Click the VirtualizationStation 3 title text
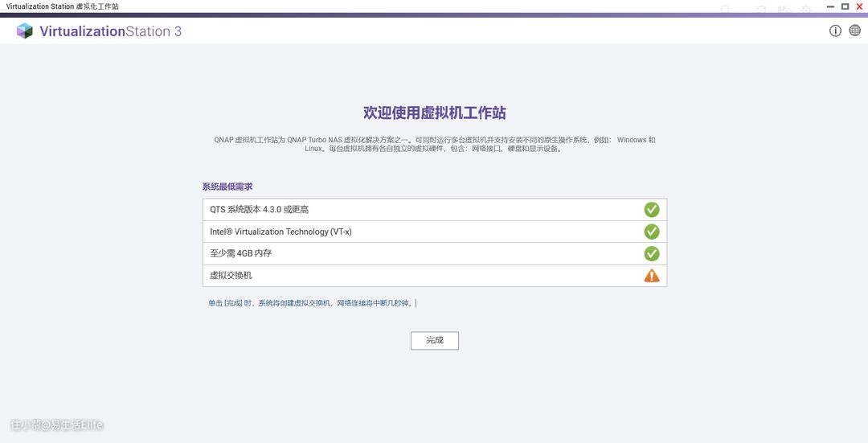The width and height of the screenshot is (868, 443). (x=110, y=31)
